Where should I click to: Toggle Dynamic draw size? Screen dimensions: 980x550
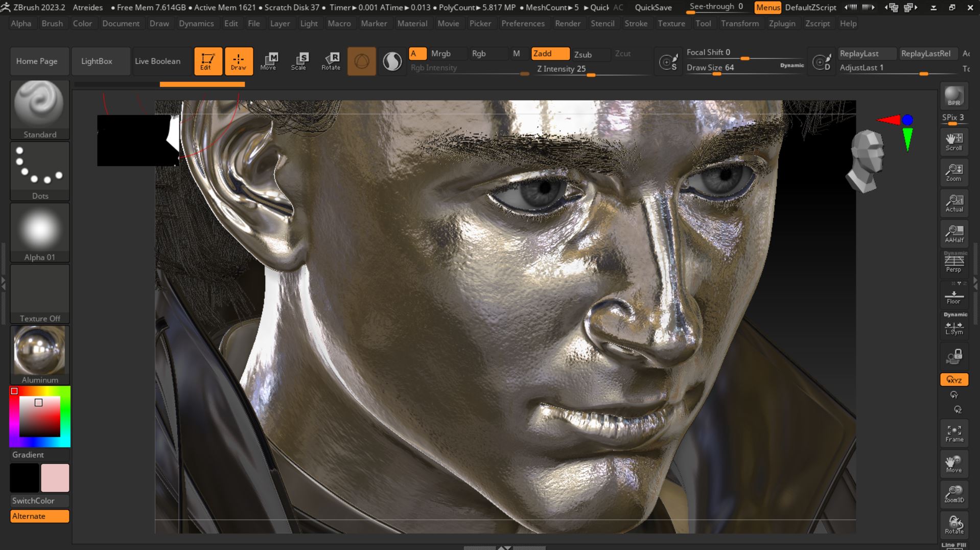coord(791,65)
